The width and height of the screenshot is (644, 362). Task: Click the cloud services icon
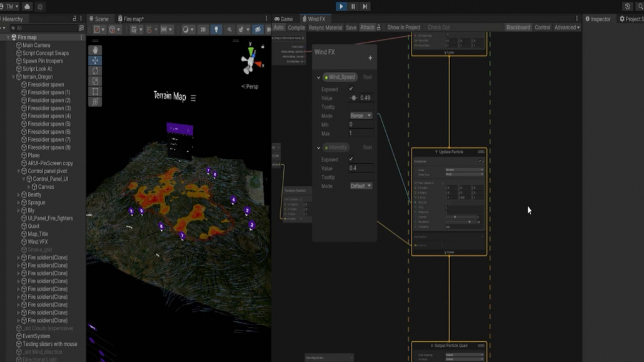pos(27,6)
